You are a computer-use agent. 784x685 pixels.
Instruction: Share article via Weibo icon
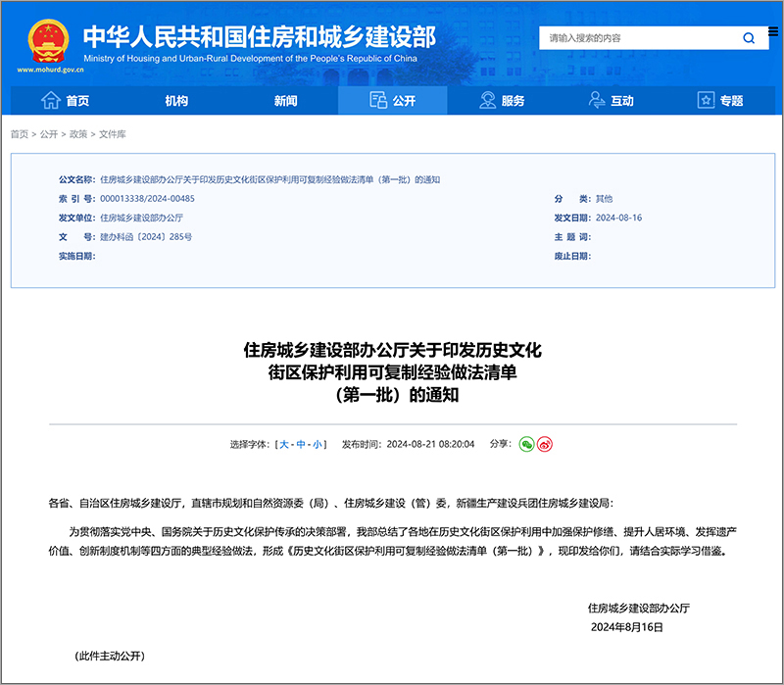tap(545, 444)
